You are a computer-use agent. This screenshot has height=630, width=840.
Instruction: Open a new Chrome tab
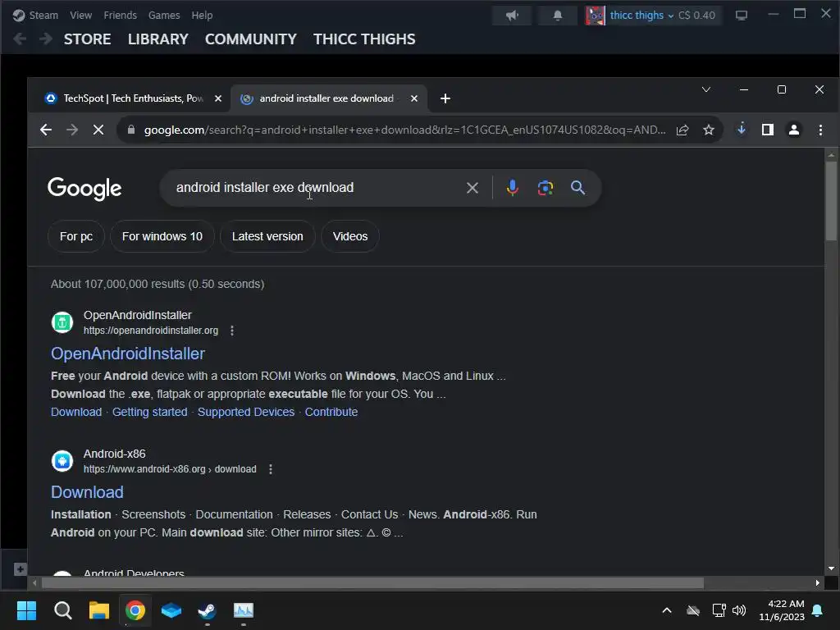tap(445, 98)
